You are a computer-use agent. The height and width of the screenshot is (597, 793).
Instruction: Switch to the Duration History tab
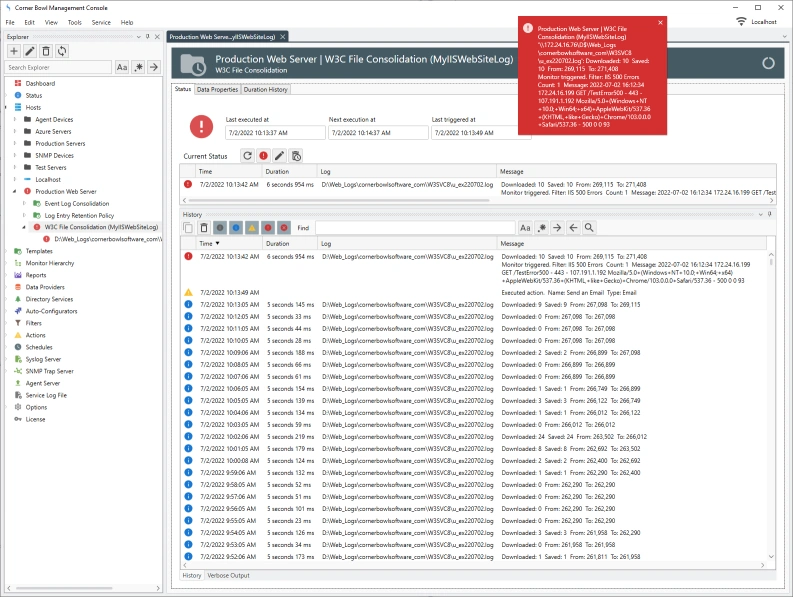[x=266, y=89]
